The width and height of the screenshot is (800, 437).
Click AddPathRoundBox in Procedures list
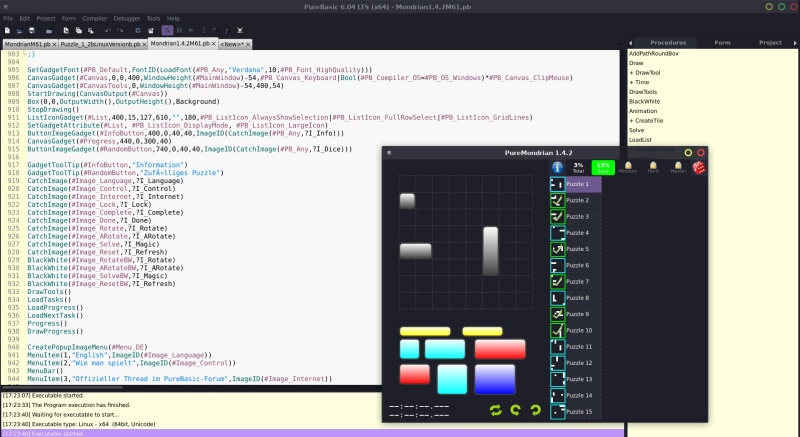pos(654,54)
